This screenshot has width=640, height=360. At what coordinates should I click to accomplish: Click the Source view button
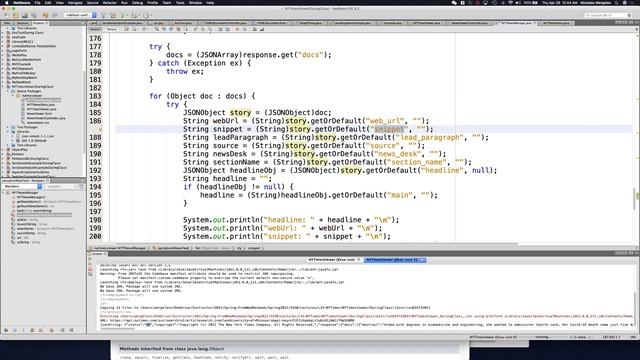pyautogui.click(x=95, y=29)
